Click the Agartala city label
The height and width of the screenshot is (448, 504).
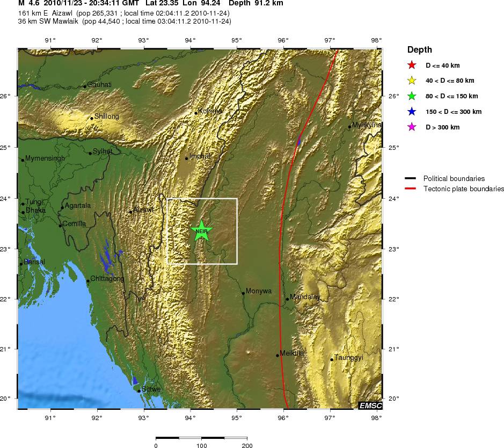78,206
